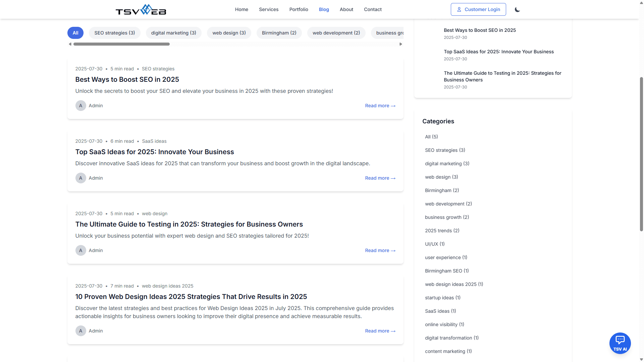This screenshot has width=644, height=362.
Task: Open Customer Login
Action: click(478, 9)
